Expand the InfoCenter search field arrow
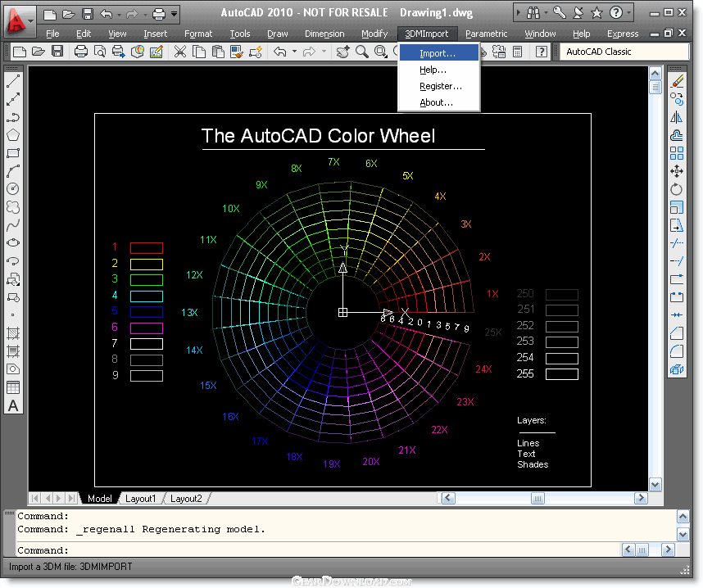 tap(519, 13)
